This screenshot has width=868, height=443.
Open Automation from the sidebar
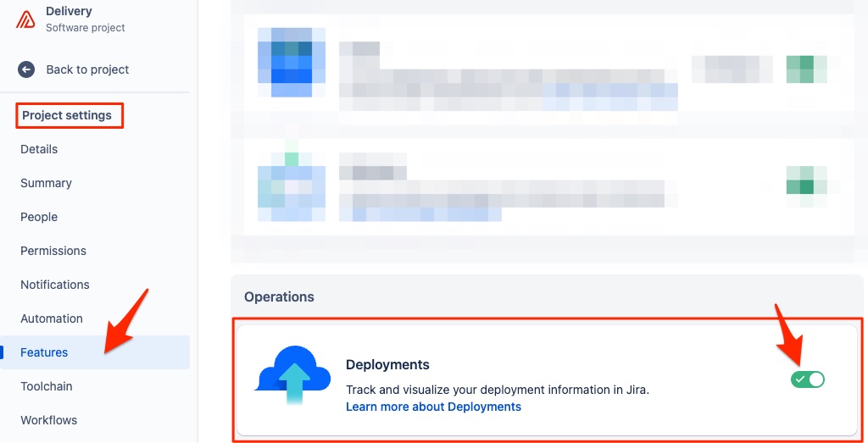click(x=52, y=318)
